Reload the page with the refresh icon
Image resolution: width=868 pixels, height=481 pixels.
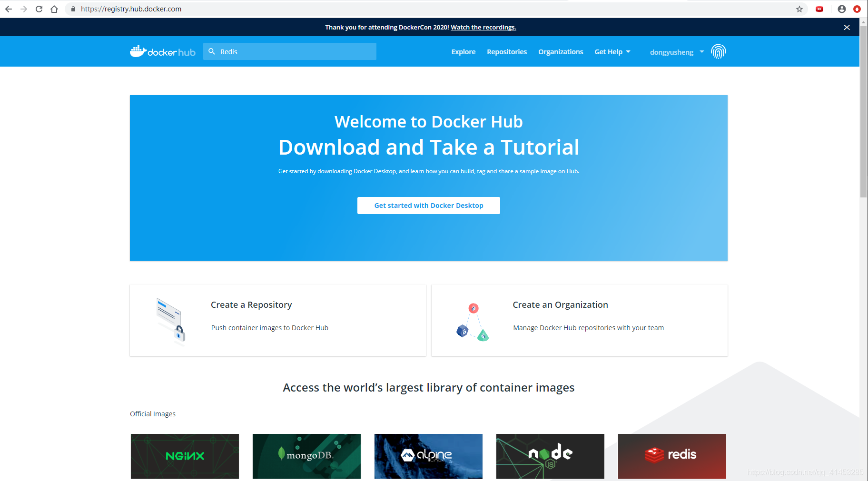pos(39,9)
